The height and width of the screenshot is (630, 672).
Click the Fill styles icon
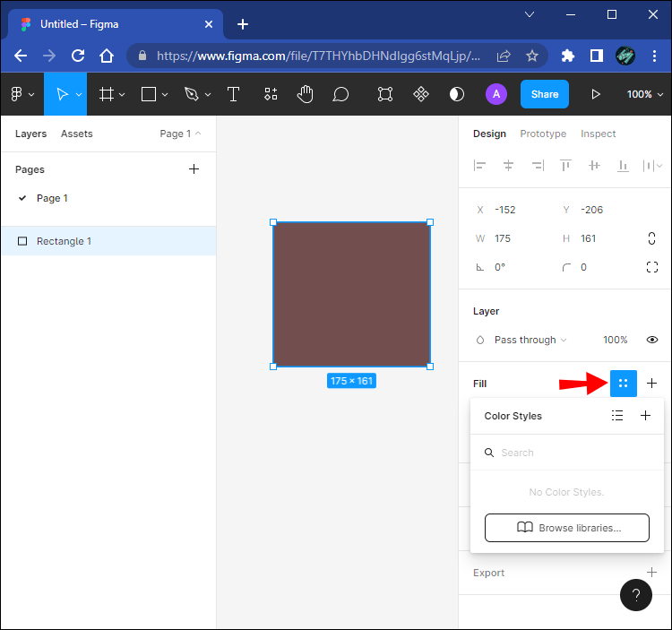pyautogui.click(x=623, y=384)
